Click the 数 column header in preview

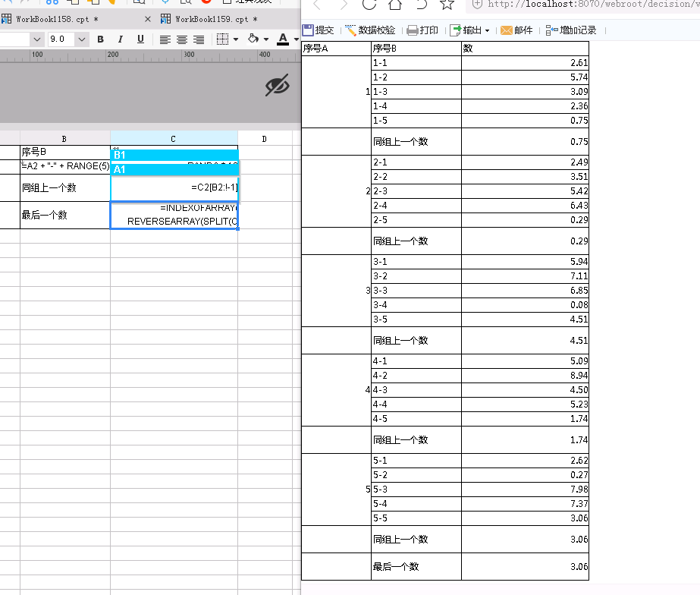tap(525, 49)
